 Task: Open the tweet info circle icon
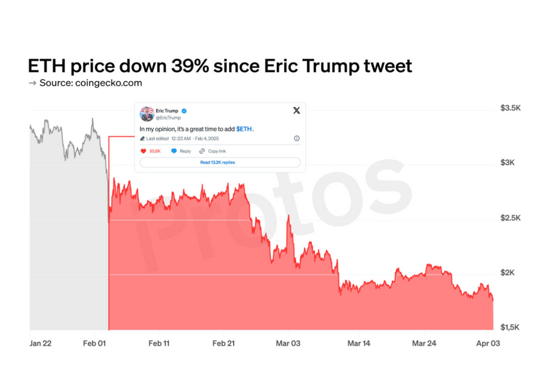[x=297, y=138]
